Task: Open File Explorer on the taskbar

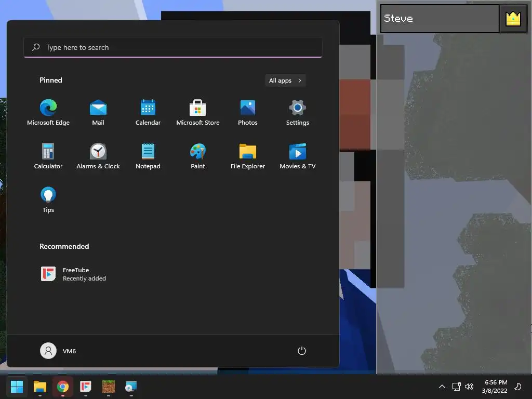Action: point(40,387)
